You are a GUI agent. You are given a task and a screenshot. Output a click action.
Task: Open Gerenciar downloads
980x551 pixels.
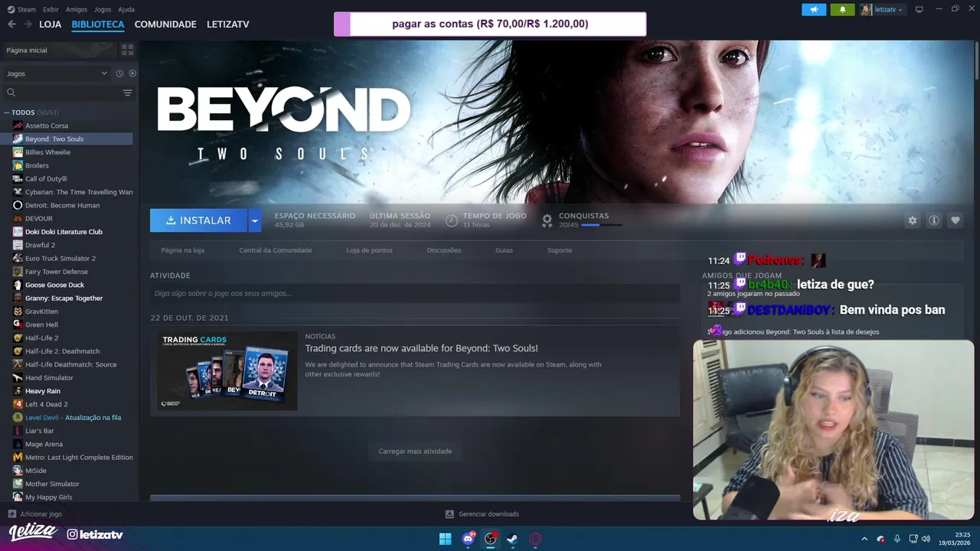point(482,514)
